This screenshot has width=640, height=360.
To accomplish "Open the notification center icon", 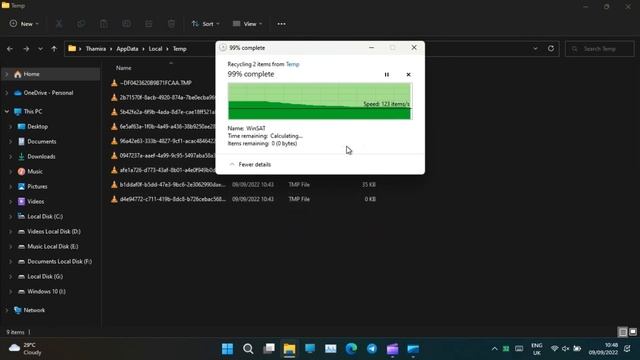I will pyautogui.click(x=627, y=349).
